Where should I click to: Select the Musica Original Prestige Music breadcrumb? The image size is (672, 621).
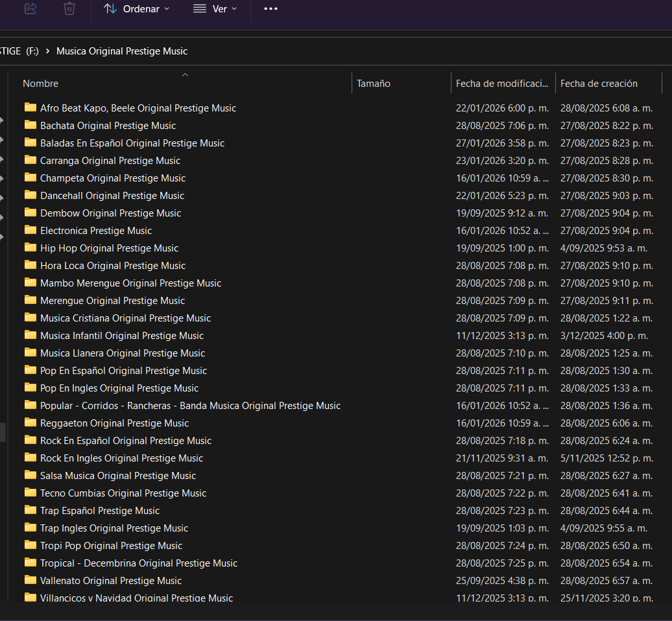pyautogui.click(x=122, y=51)
